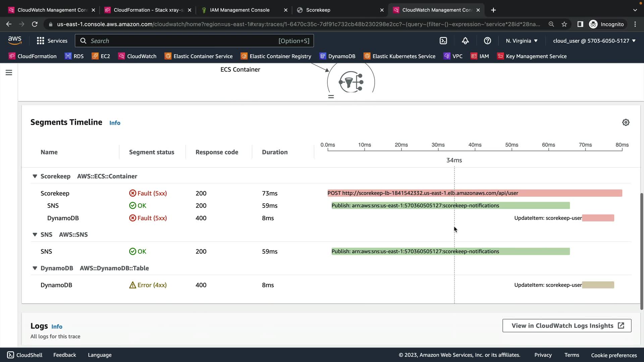Collapse the Scorekeep AWS::ECS::Container group
The width and height of the screenshot is (644, 362).
point(35,176)
